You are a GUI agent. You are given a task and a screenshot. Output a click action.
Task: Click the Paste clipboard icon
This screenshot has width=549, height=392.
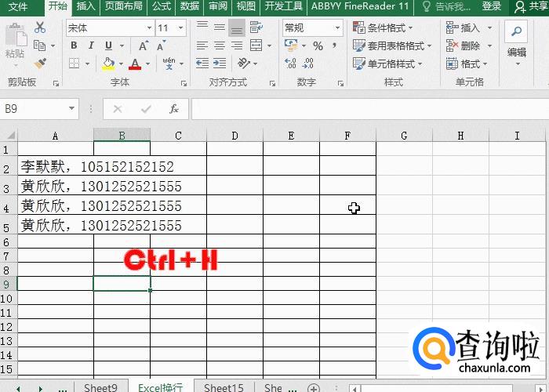(x=16, y=35)
